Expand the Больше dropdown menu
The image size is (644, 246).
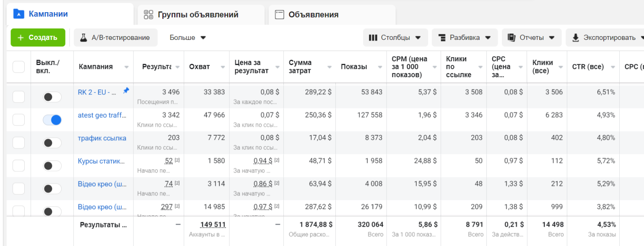pyautogui.click(x=187, y=37)
